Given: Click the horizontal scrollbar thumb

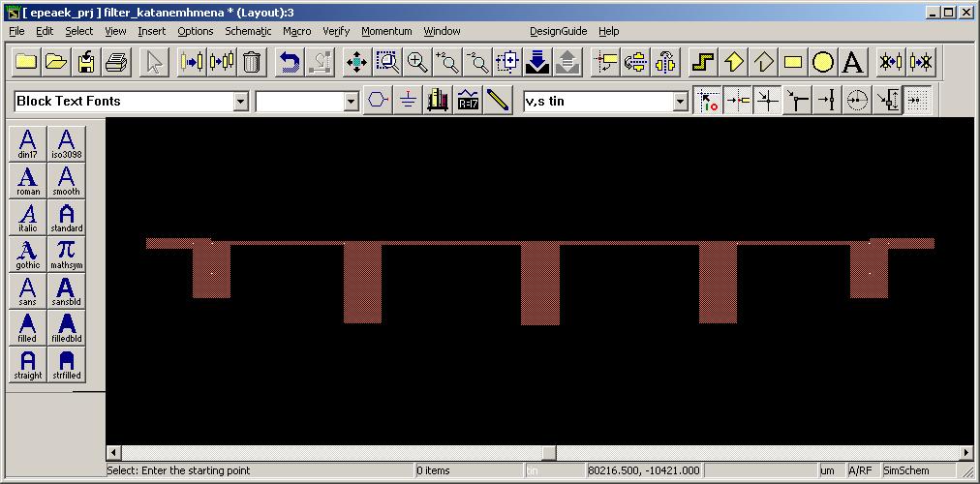Looking at the screenshot, I should coord(549,452).
